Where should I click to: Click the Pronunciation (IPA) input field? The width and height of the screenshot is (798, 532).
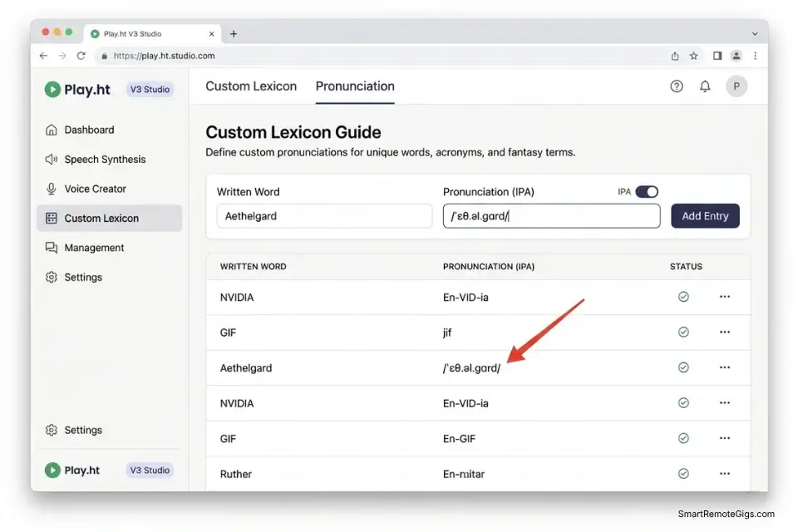pos(552,216)
